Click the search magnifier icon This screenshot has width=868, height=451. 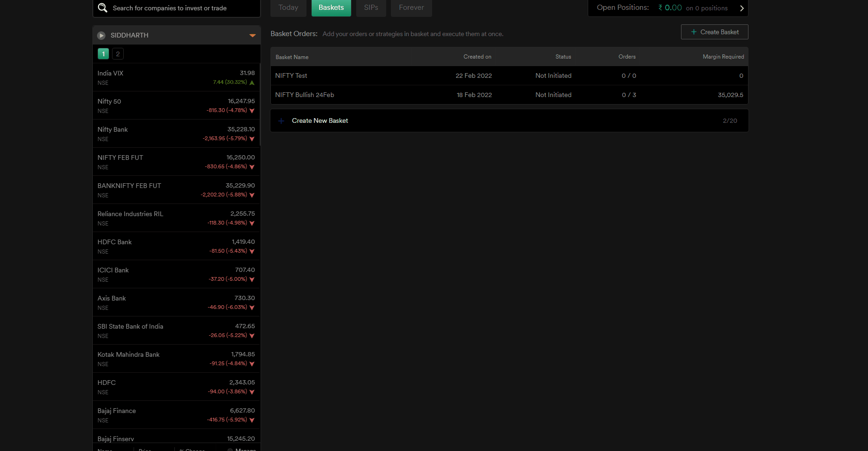(x=103, y=8)
